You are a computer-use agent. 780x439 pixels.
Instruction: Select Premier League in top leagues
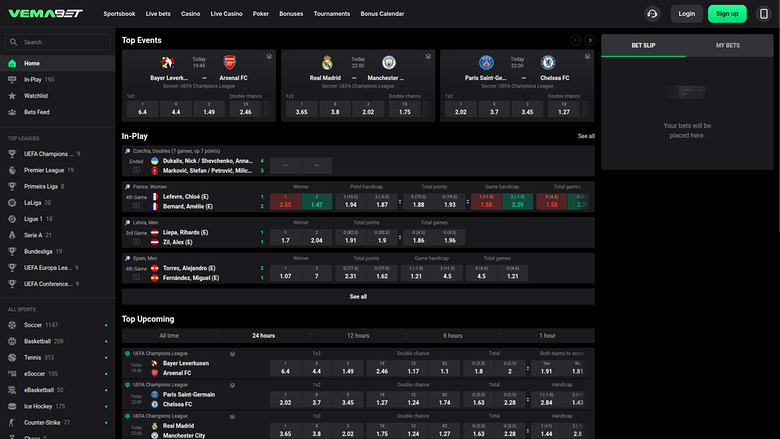(x=57, y=170)
